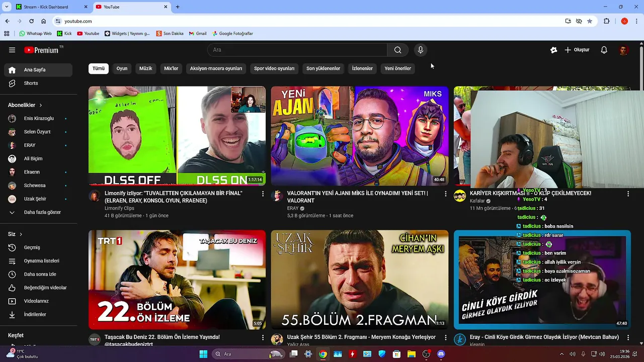Viewport: 644px width, 362px height.
Task: Open the Chrome extensions puzzle icon
Action: [606, 21]
